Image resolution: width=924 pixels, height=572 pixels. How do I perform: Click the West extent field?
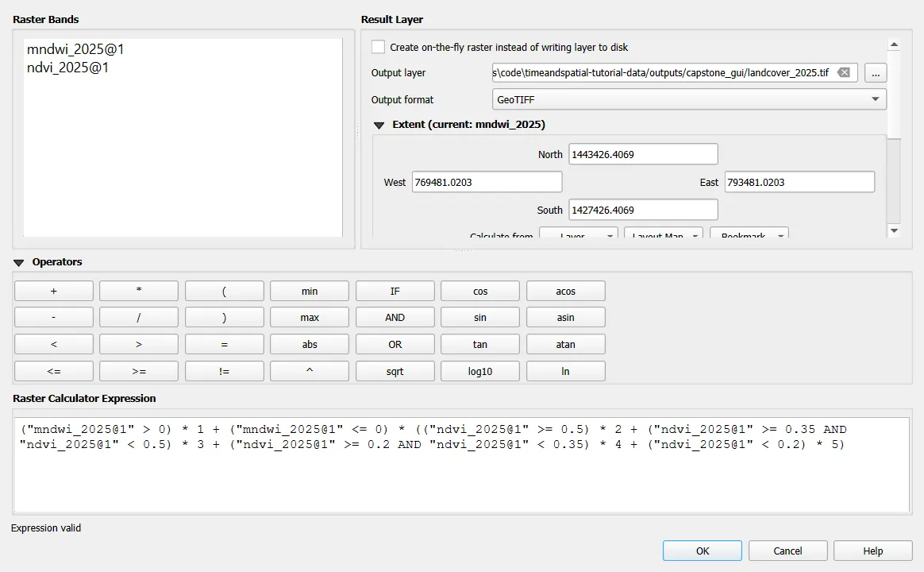(487, 182)
